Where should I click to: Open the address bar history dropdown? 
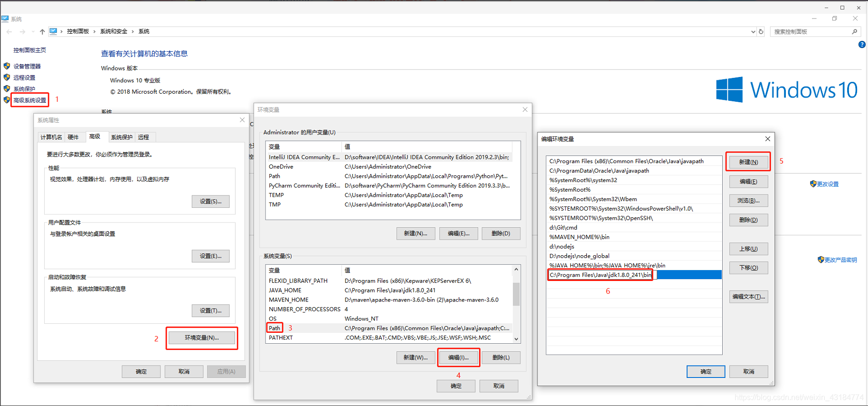point(753,32)
